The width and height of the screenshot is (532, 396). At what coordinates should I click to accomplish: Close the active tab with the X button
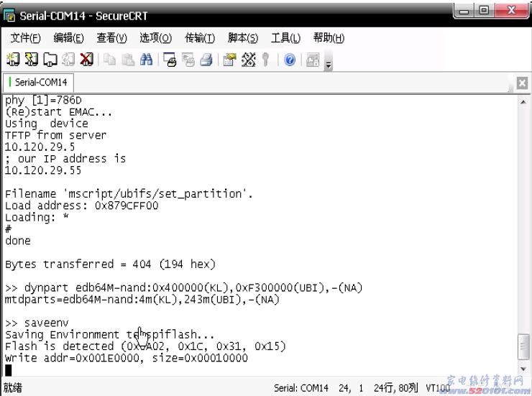(522, 83)
